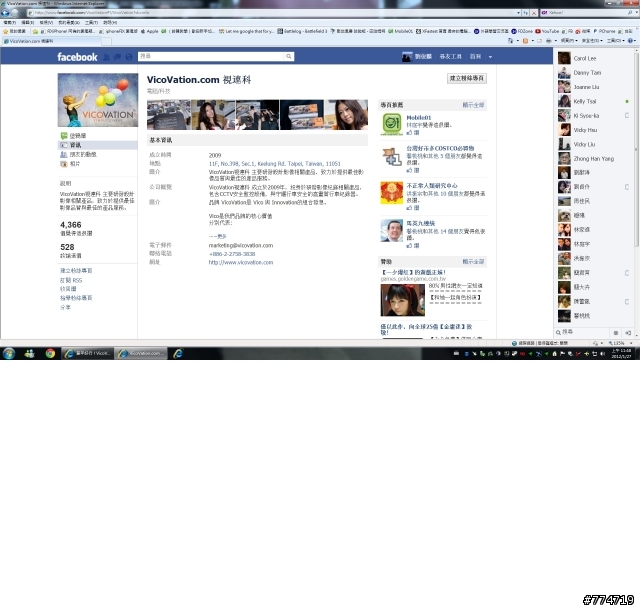Click the Facebook logo in the header
Viewport: 640px width, 608px height.
pos(77,57)
